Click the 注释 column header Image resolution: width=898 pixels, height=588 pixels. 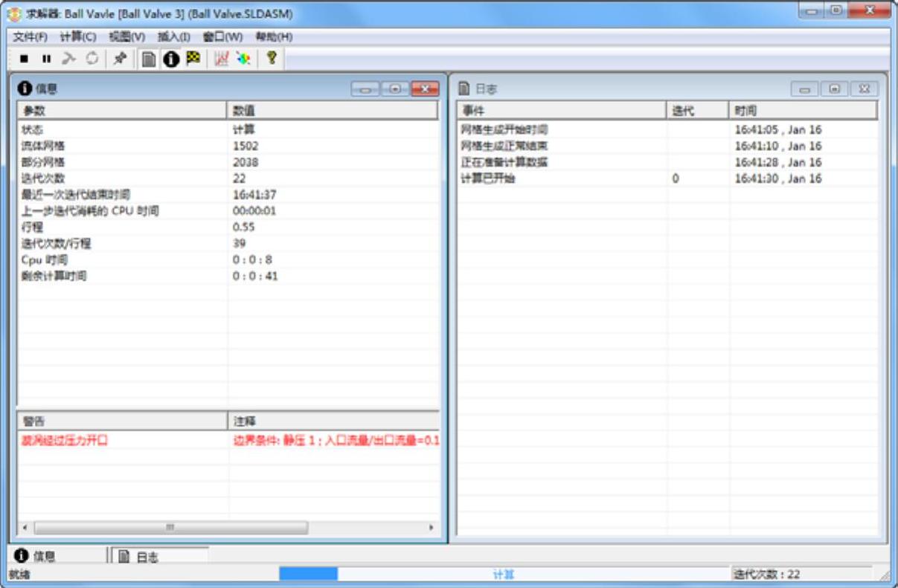(x=333, y=421)
